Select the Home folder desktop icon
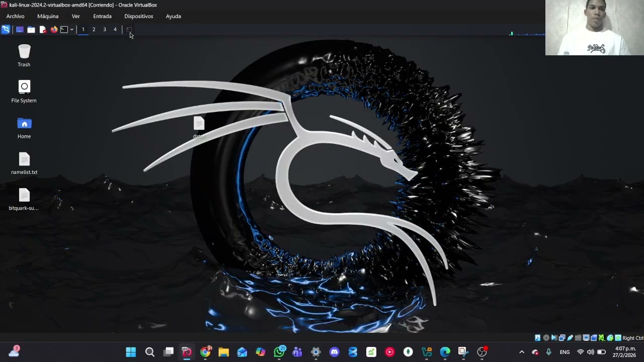 pos(24,128)
